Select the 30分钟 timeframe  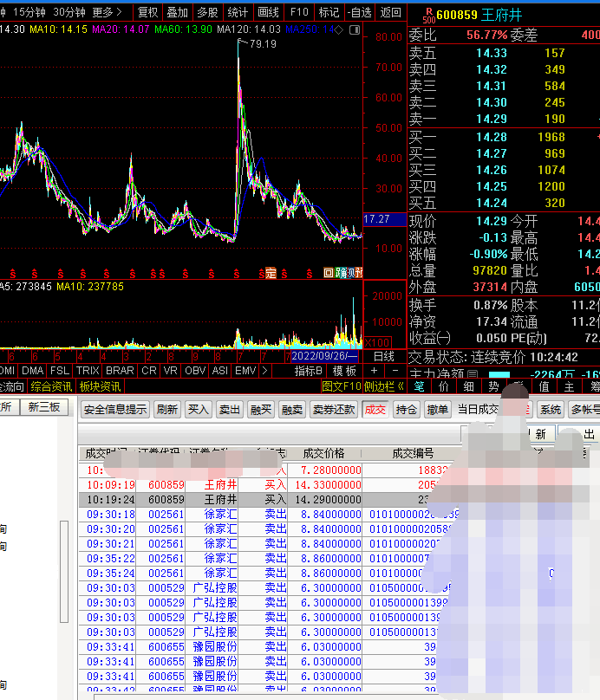coord(69,12)
